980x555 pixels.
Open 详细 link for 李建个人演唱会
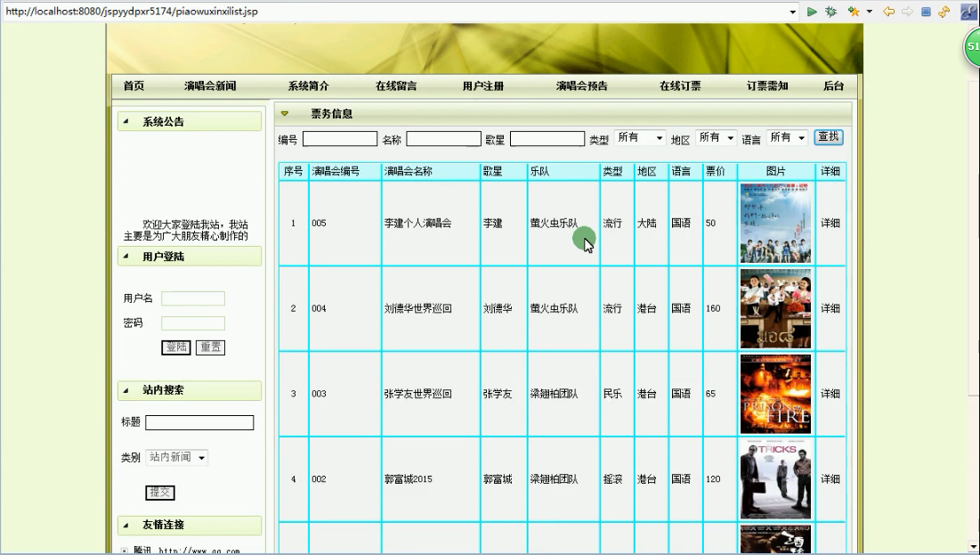(830, 224)
